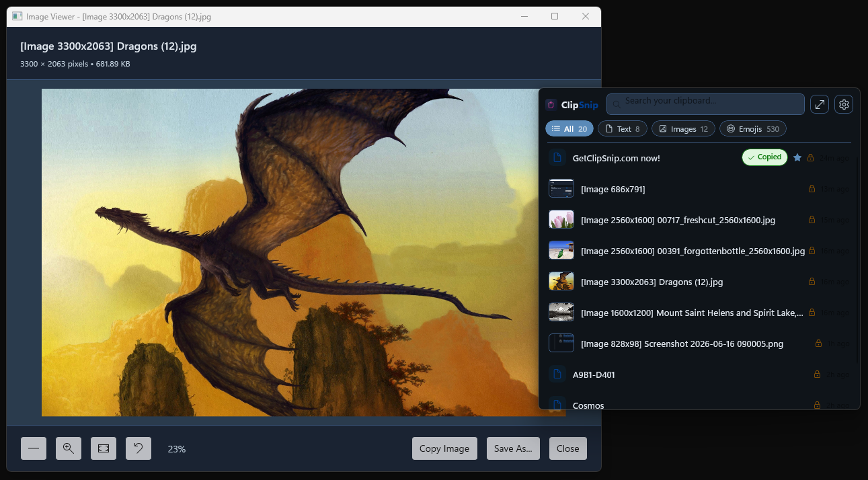The height and width of the screenshot is (480, 868).
Task: Maximize the Image Viewer window
Action: pos(555,16)
